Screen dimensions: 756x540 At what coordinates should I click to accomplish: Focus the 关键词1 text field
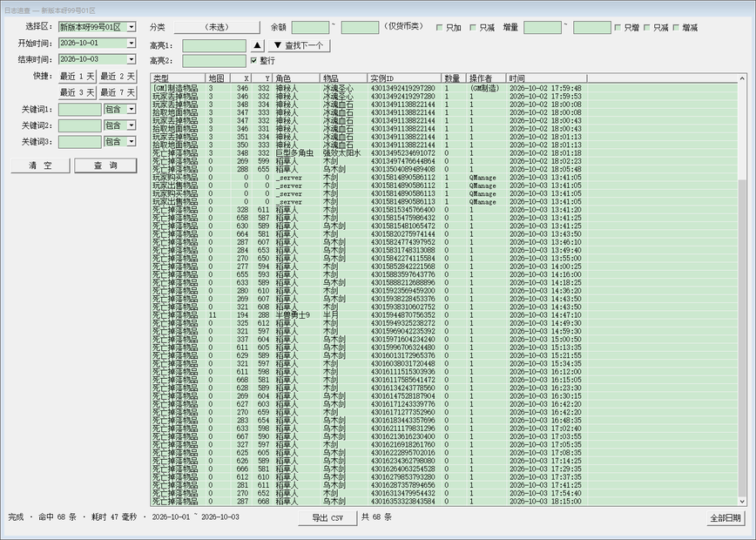pyautogui.click(x=80, y=110)
